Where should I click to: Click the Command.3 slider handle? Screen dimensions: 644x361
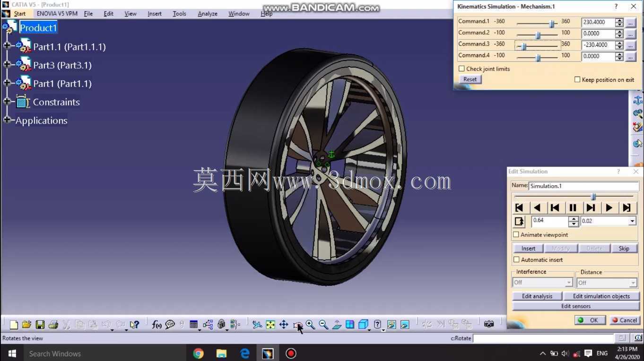[x=523, y=46]
